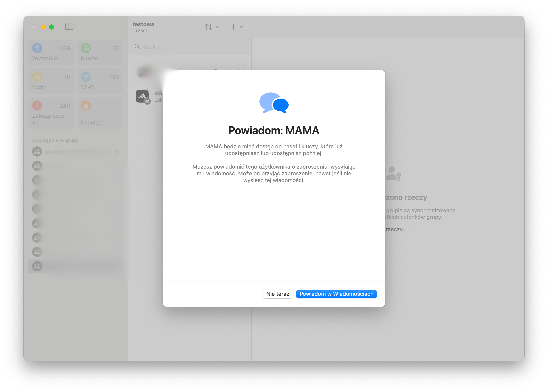Expand the sort order dropdown arrows

(212, 27)
